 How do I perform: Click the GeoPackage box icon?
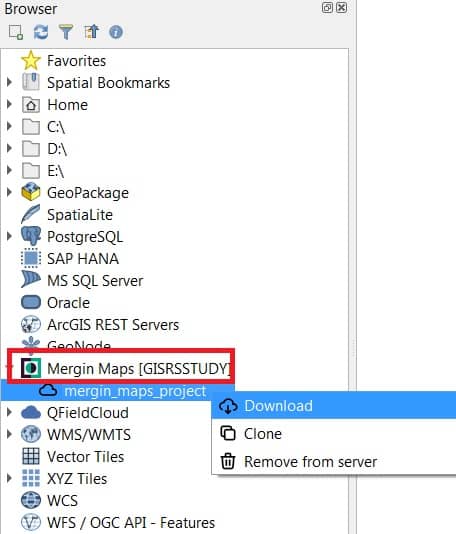click(31, 192)
